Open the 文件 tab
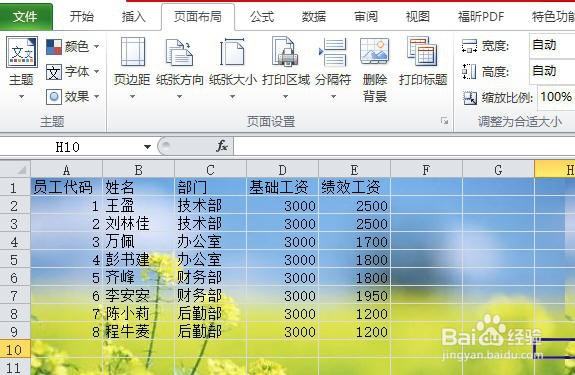The width and height of the screenshot is (575, 375). pyautogui.click(x=25, y=16)
